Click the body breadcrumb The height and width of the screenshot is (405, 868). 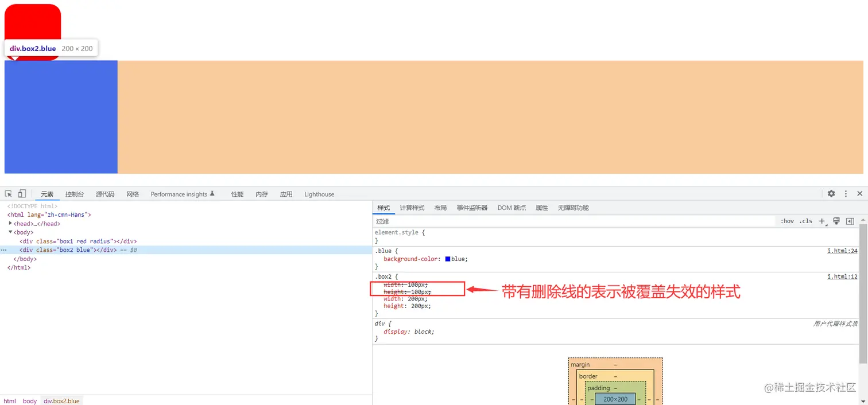click(30, 401)
